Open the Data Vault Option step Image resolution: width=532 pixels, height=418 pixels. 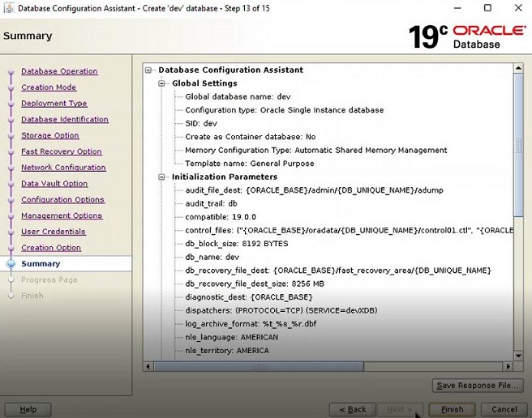coord(54,183)
